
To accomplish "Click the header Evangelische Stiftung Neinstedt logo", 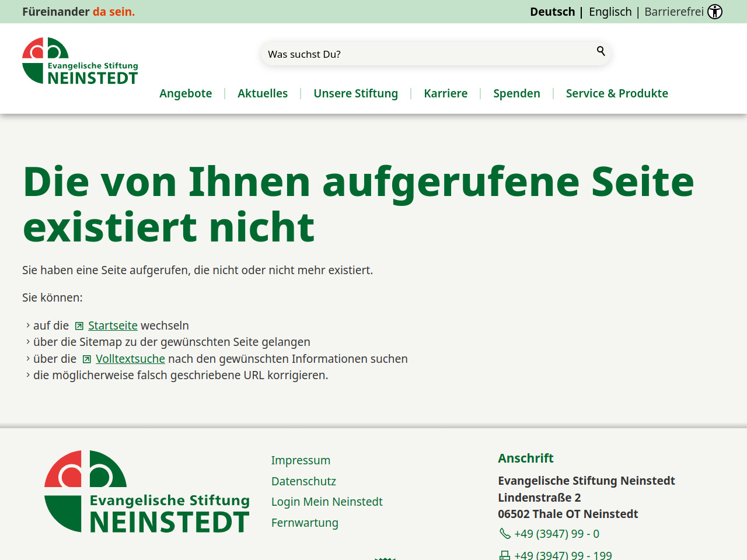I will click(x=80, y=61).
